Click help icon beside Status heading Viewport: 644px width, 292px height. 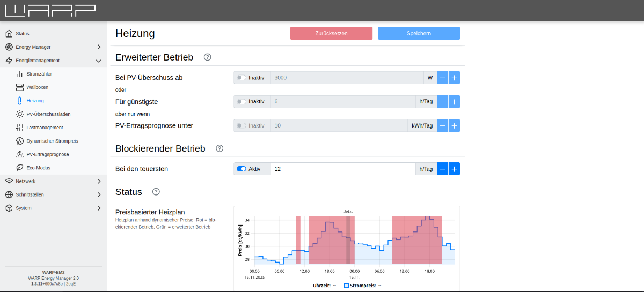(x=156, y=192)
